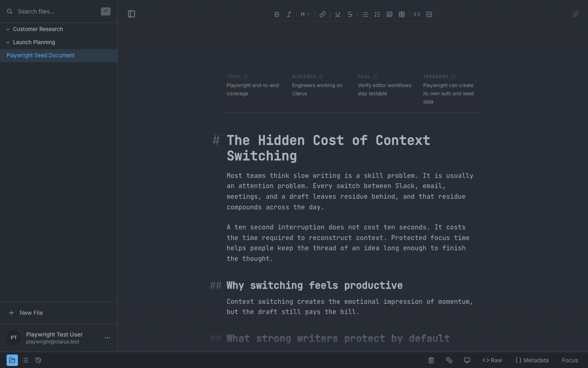Click the PT user avatar
The image size is (588, 368).
point(14,338)
